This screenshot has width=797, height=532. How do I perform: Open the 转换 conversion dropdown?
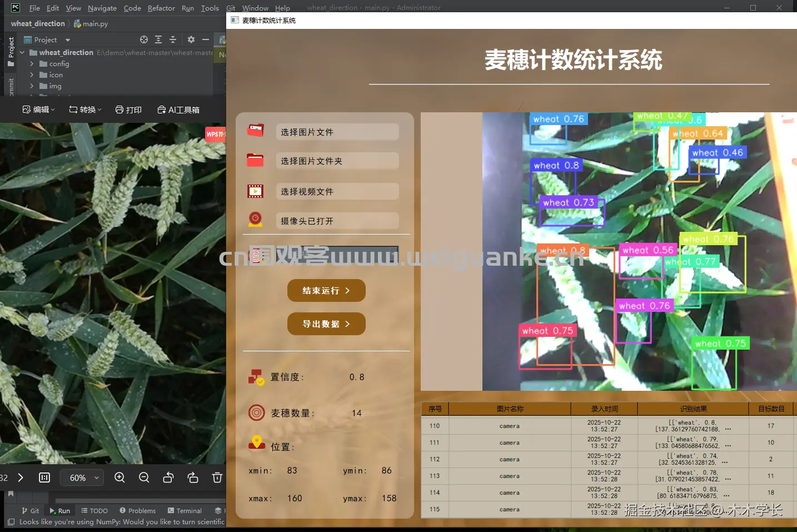point(84,110)
